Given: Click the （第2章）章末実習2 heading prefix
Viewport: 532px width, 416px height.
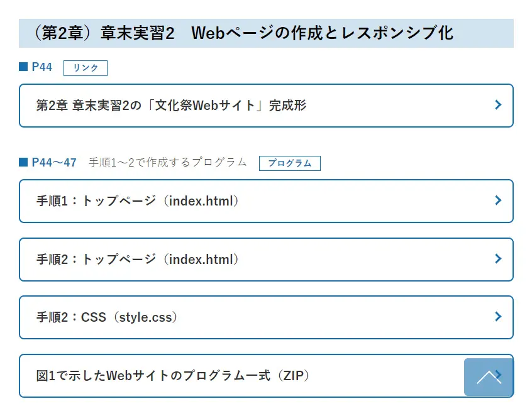Looking at the screenshot, I should (101, 33).
